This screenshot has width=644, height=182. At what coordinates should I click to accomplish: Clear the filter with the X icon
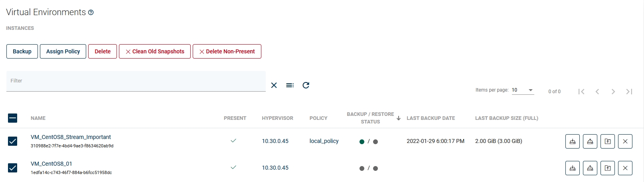[x=274, y=85]
